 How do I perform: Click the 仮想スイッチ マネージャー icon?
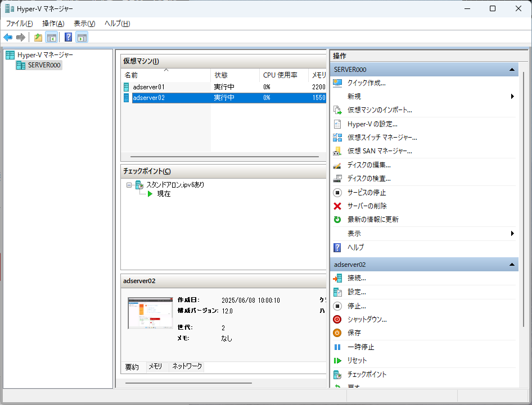337,137
